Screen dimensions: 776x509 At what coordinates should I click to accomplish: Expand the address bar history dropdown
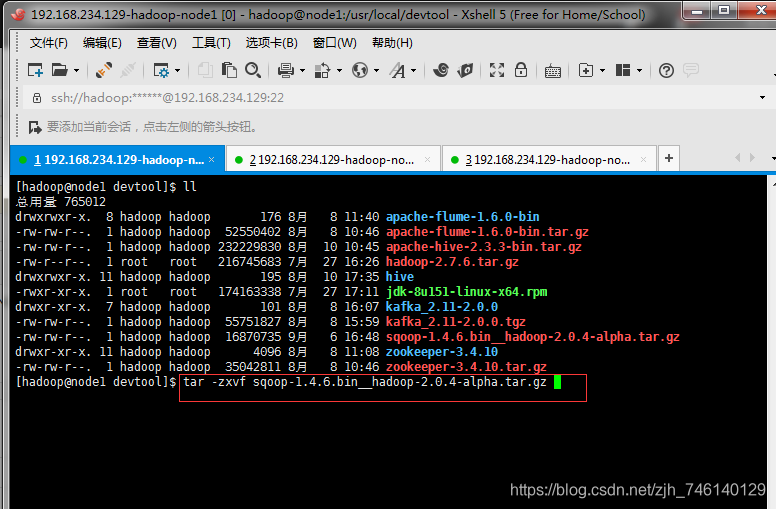point(762,98)
